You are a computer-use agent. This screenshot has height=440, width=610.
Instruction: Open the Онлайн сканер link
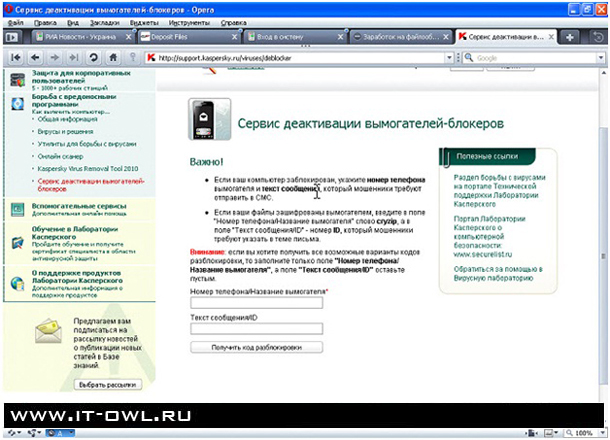click(x=60, y=156)
